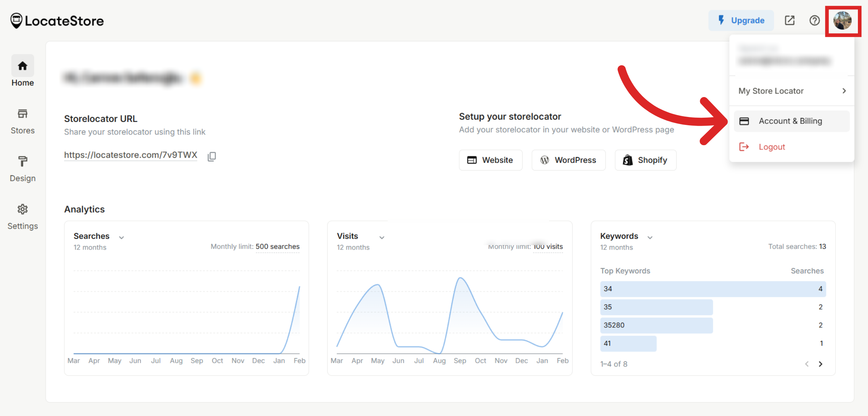Open the Home sidebar icon
The width and height of the screenshot is (868, 416).
(x=22, y=66)
